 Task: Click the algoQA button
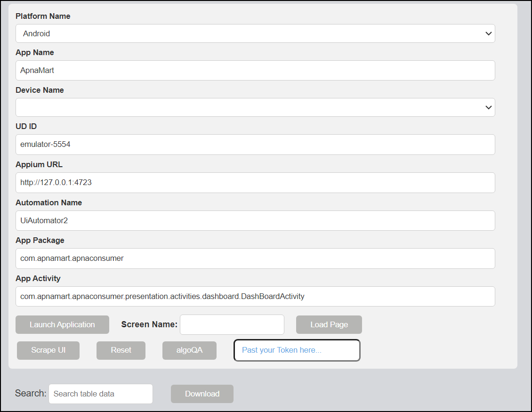coord(189,351)
